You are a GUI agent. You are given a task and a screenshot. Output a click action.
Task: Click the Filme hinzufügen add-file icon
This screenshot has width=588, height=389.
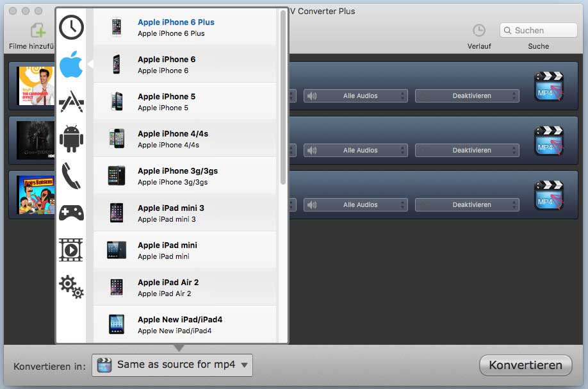pyautogui.click(x=38, y=30)
